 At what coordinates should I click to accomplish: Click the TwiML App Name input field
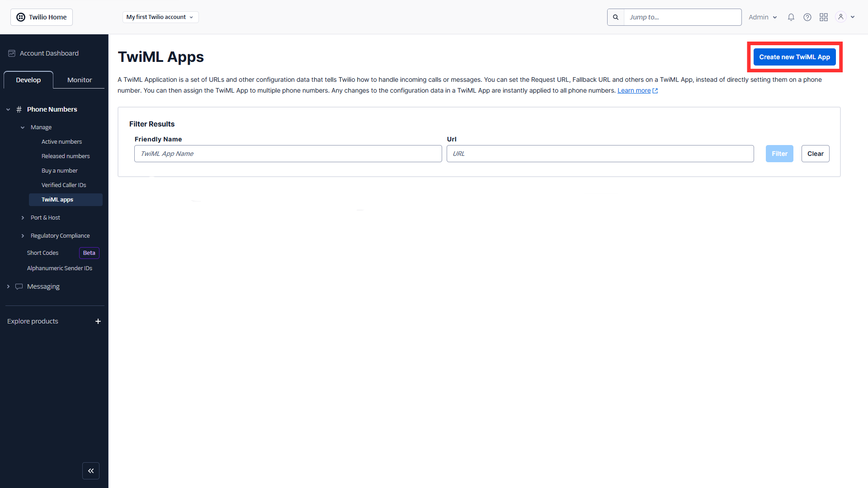[x=288, y=154]
